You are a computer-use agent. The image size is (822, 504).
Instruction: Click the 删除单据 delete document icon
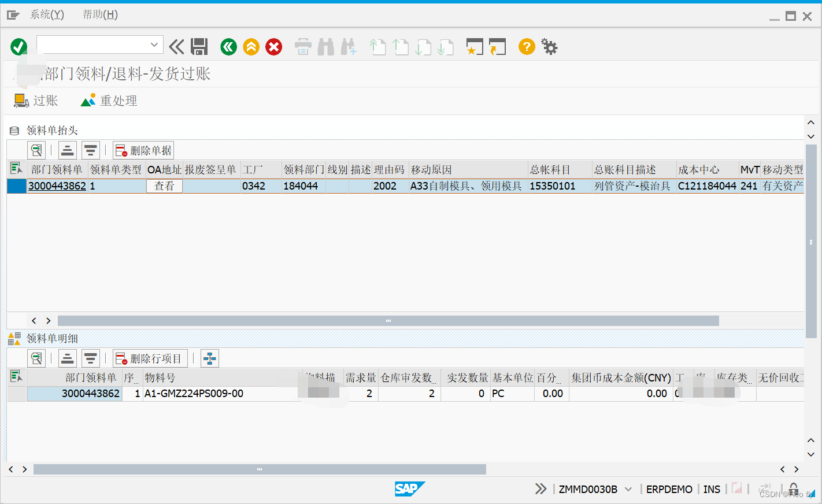(x=142, y=150)
